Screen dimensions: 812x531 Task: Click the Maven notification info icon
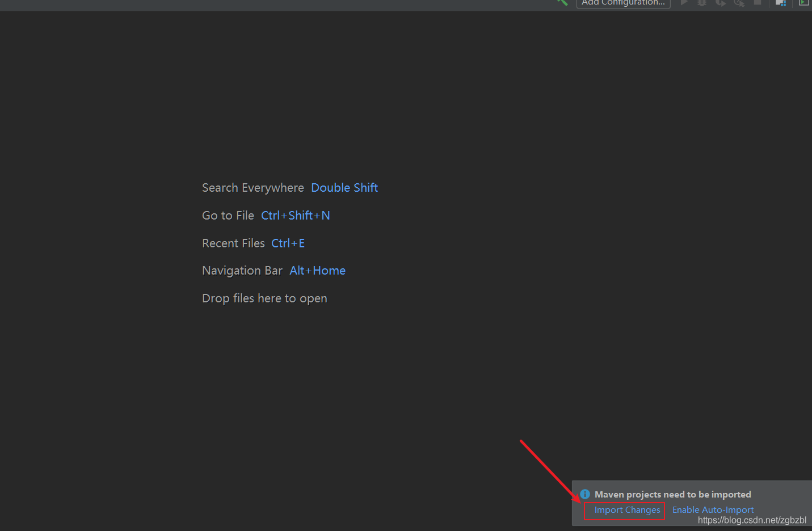(x=585, y=494)
